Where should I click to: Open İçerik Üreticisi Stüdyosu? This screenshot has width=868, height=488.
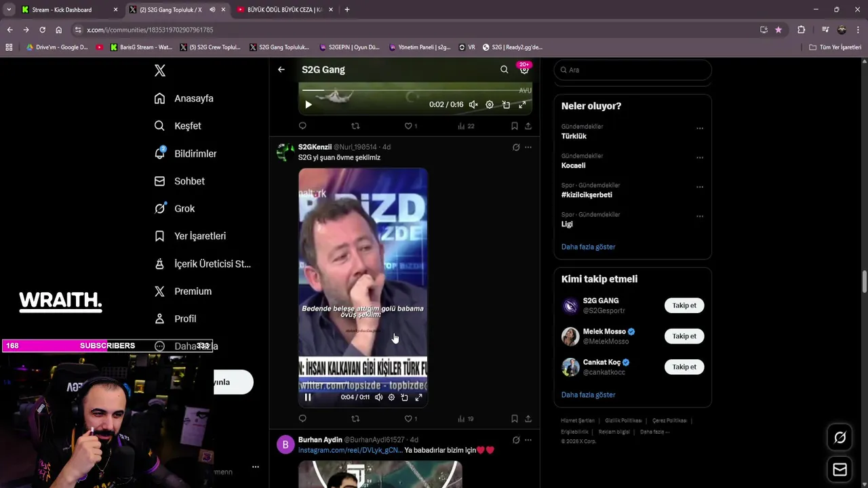pyautogui.click(x=203, y=264)
